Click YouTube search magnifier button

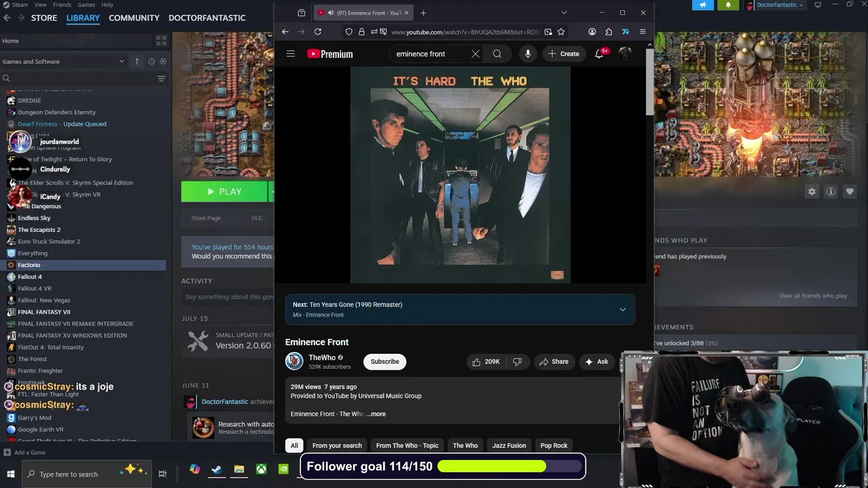click(497, 54)
